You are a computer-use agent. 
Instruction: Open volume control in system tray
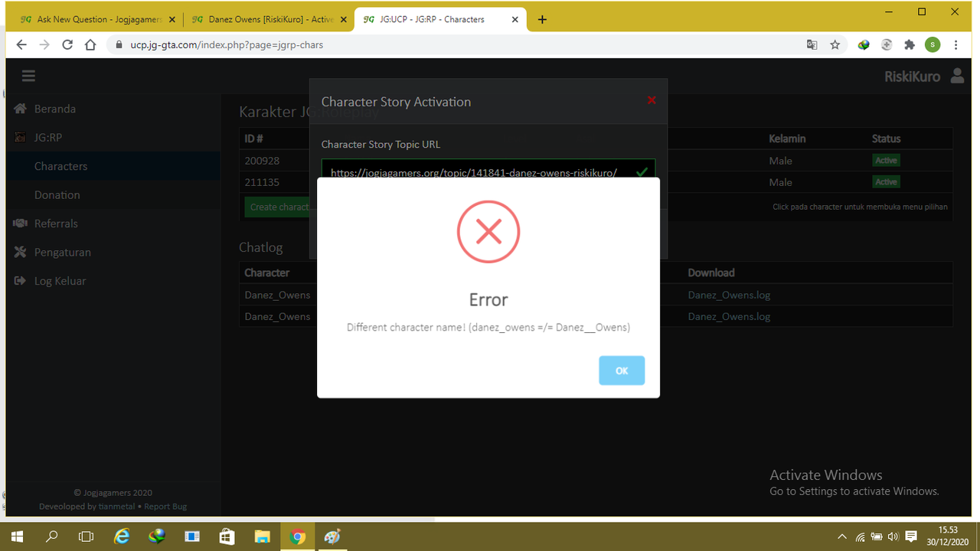[x=893, y=536]
